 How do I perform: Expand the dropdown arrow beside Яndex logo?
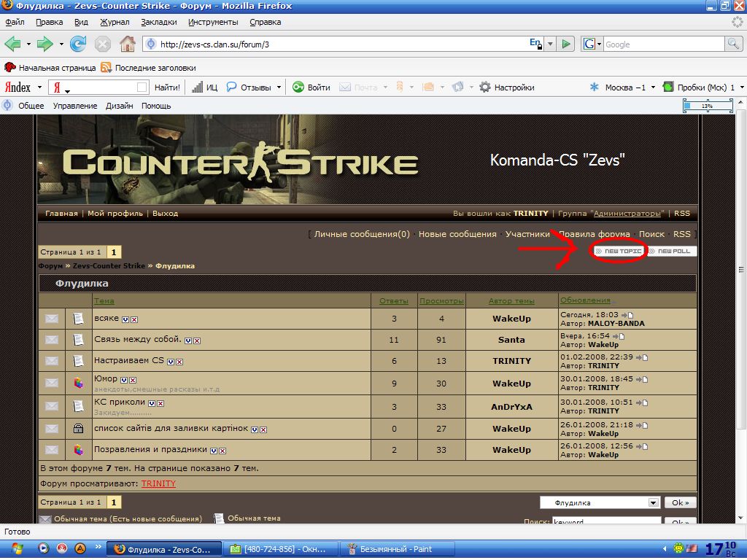[x=39, y=87]
